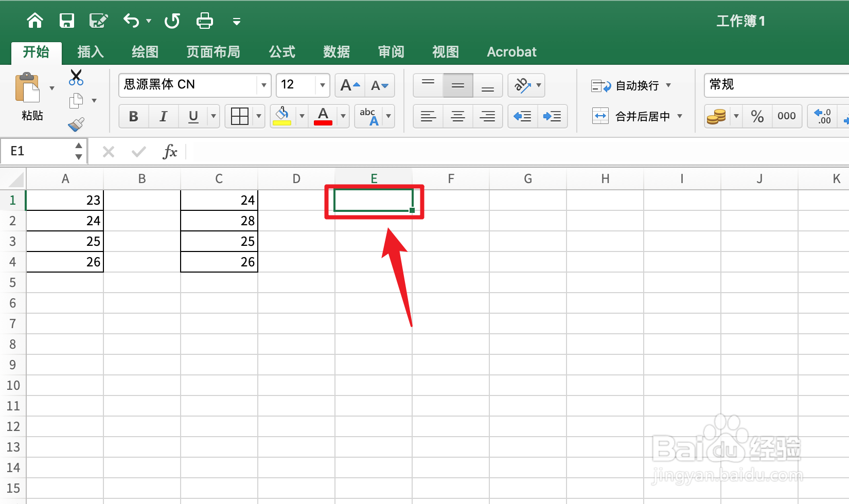Center text horizontally
849x504 pixels.
coord(458,116)
